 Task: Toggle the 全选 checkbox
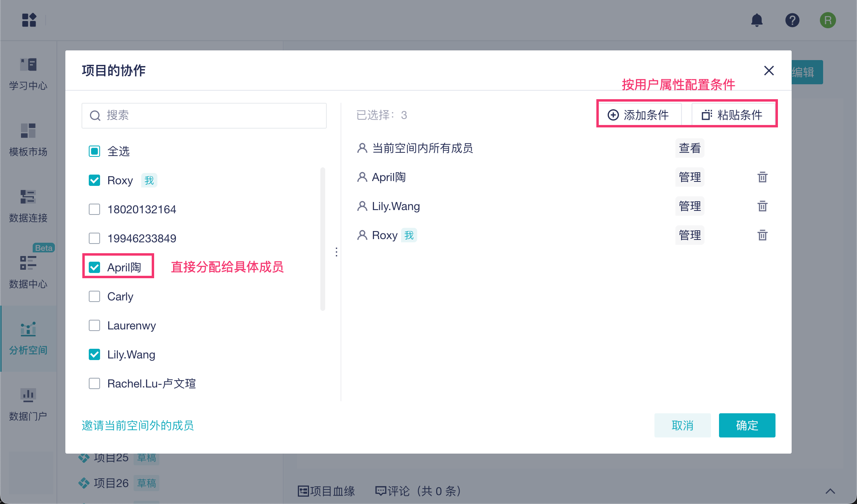pyautogui.click(x=94, y=151)
